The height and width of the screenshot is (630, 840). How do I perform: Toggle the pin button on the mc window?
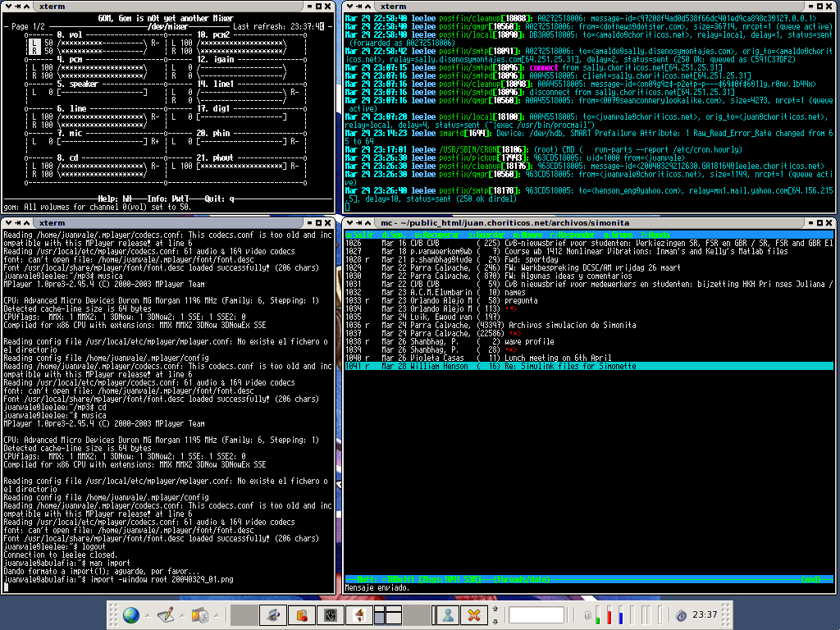pyautogui.click(x=359, y=223)
